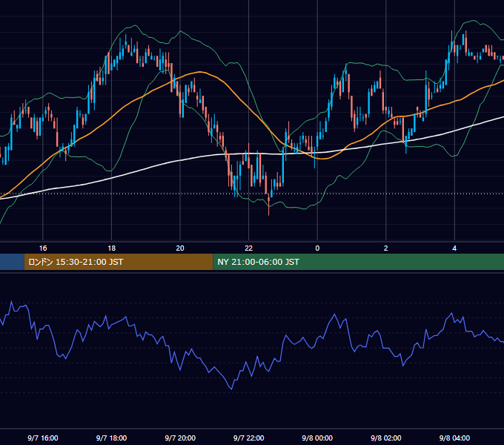Click the 9/7 20:00 date label

pyautogui.click(x=180, y=438)
